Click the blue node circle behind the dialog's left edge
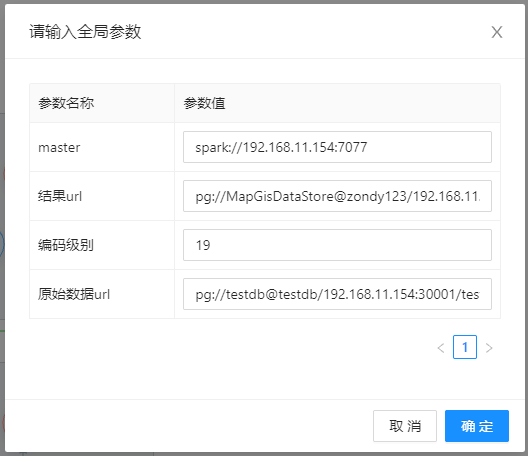528x456 pixels. point(2,243)
